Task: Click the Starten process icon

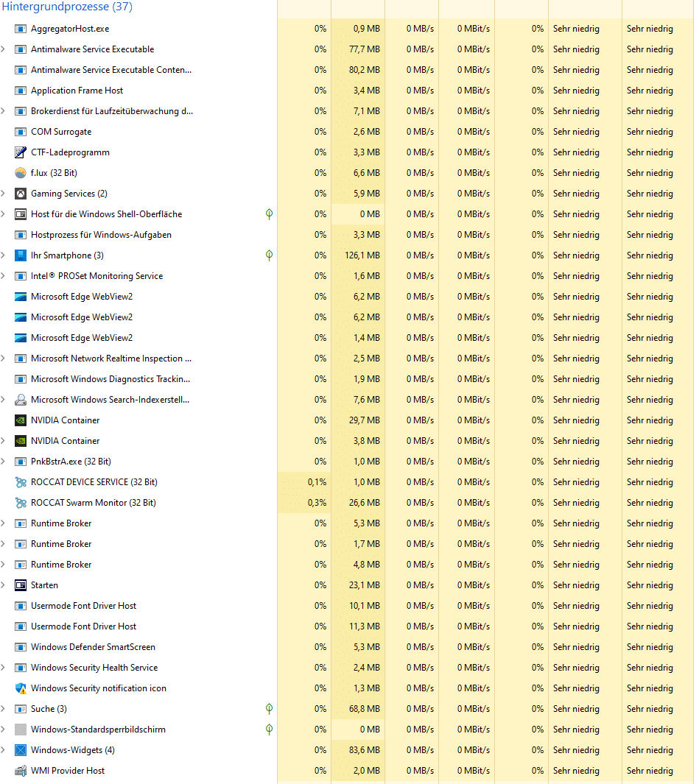Action: 21,585
